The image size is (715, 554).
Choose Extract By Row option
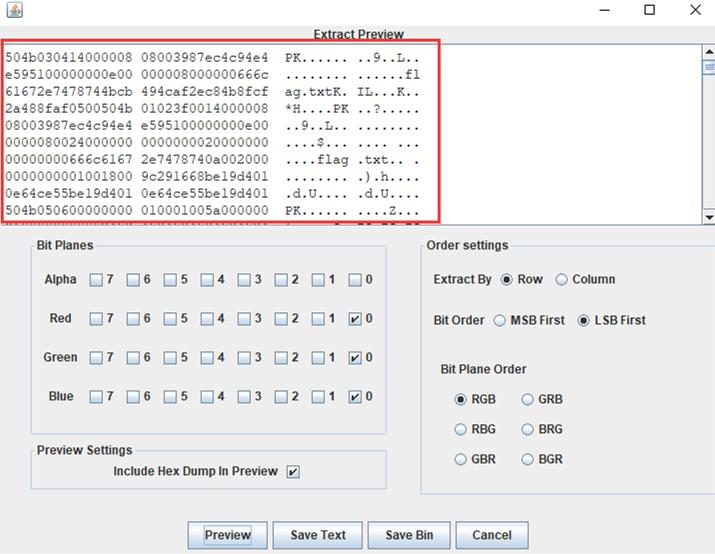tap(506, 280)
